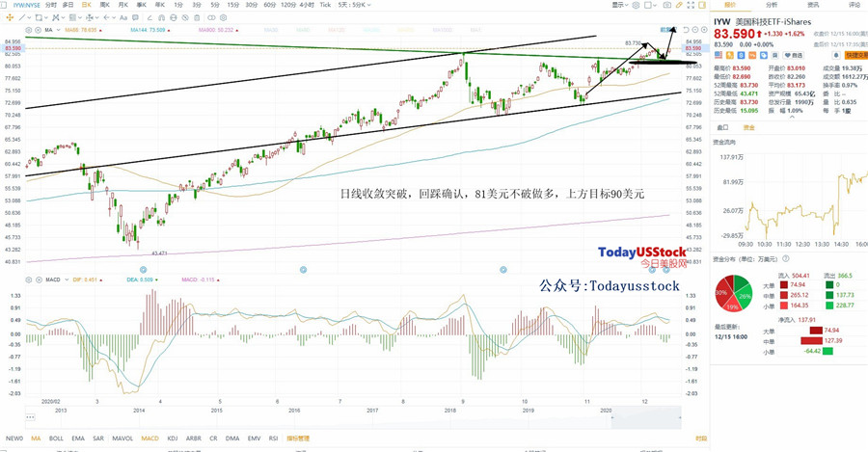The height and width of the screenshot is (452, 868).
Task: Insert a comment bubble note
Action: click(x=135, y=17)
